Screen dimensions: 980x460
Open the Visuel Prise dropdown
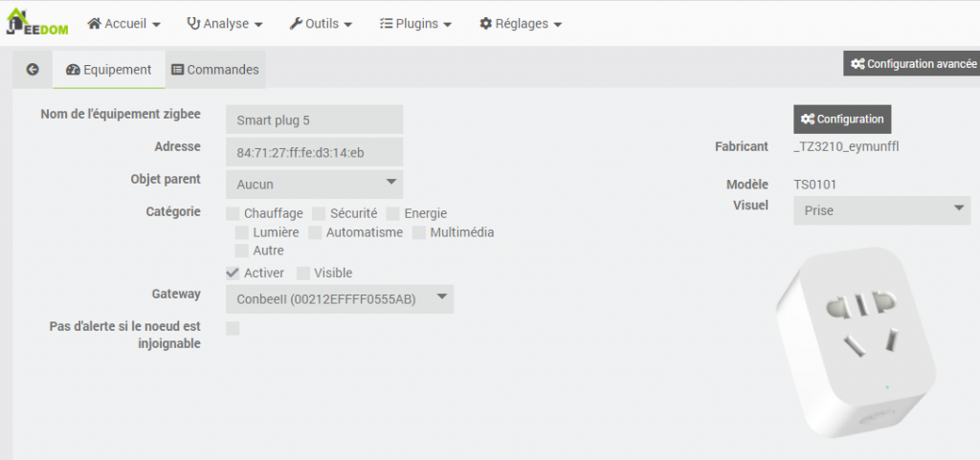(881, 210)
